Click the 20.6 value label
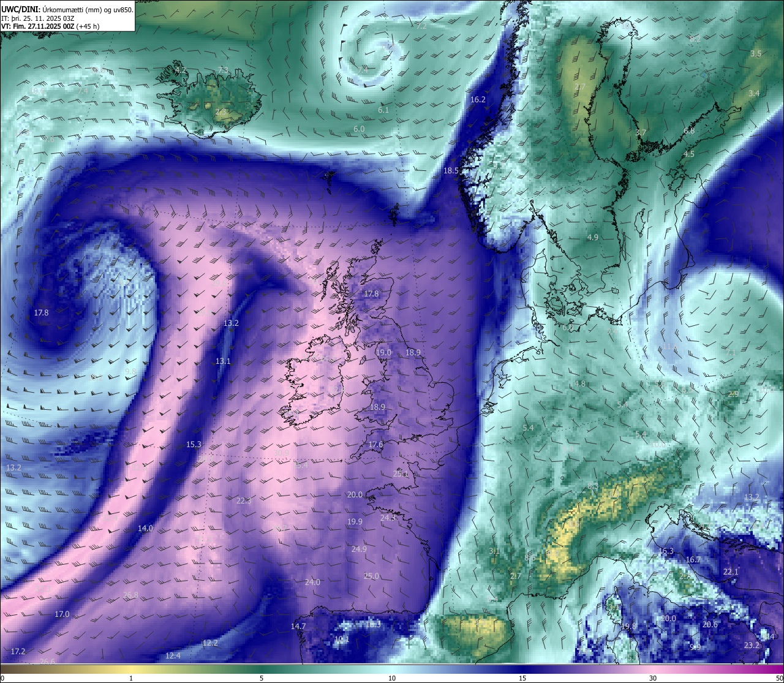 coord(710,624)
